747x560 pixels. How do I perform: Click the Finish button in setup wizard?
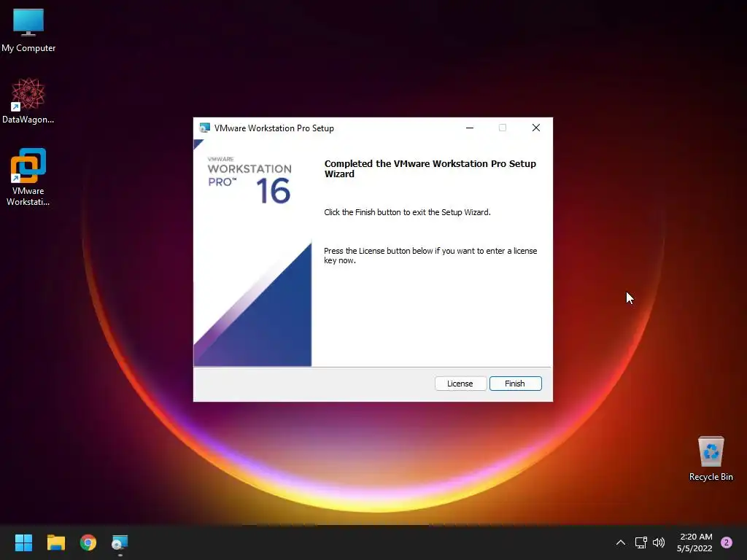(x=515, y=384)
